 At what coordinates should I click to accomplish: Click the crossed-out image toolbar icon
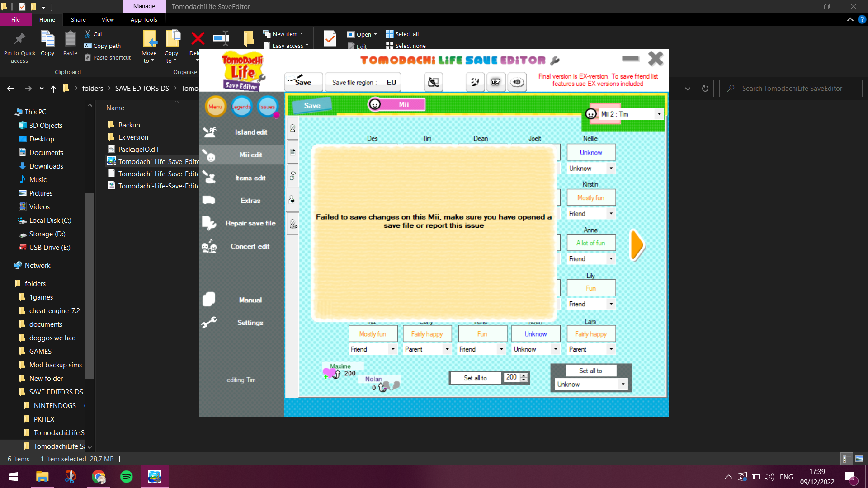tap(433, 82)
